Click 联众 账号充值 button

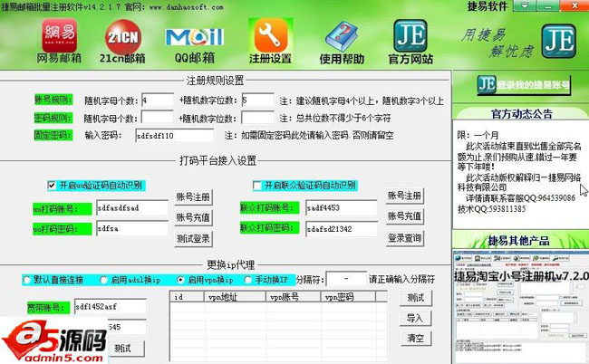[x=404, y=216]
